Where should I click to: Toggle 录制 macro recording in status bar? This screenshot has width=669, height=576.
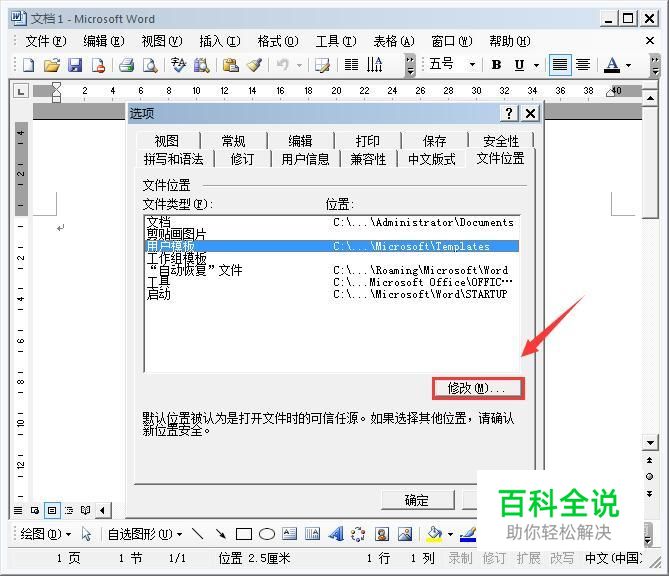coord(460,558)
